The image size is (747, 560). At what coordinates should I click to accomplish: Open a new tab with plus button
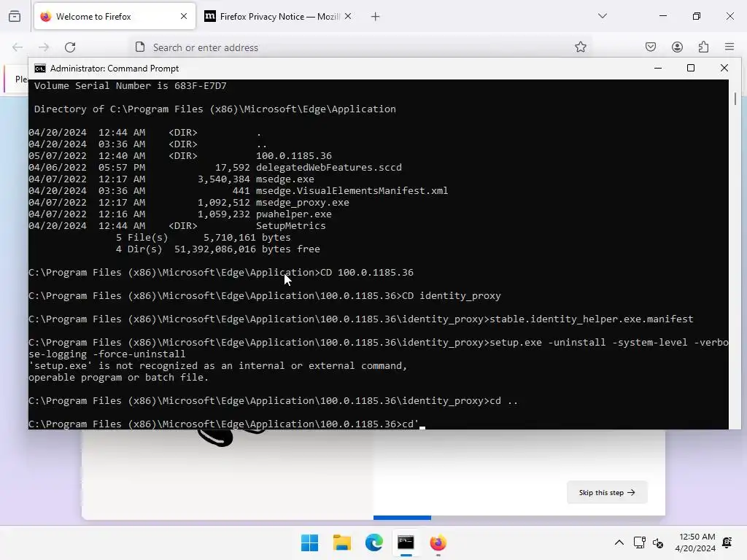click(x=376, y=17)
